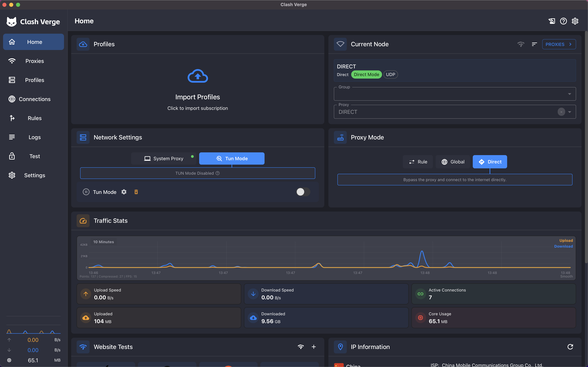Open Tun Mode gear settings icon
588x367 pixels.
pyautogui.click(x=124, y=192)
